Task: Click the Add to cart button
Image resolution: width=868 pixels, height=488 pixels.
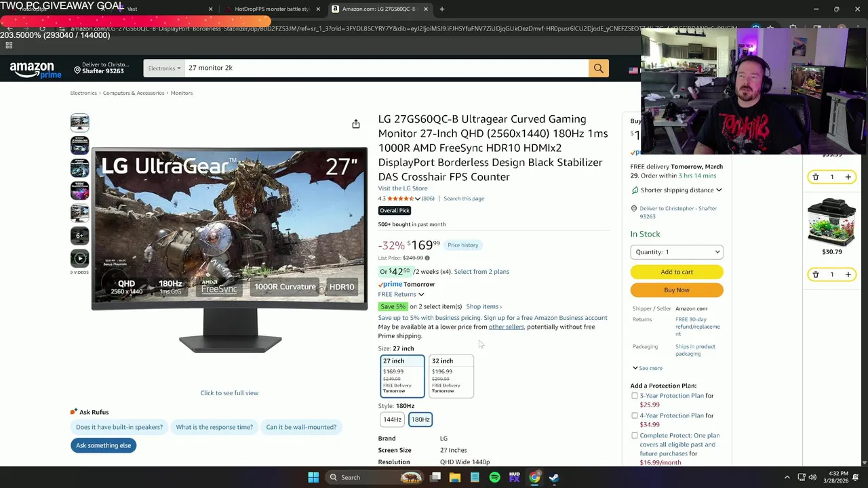Action: coord(677,272)
